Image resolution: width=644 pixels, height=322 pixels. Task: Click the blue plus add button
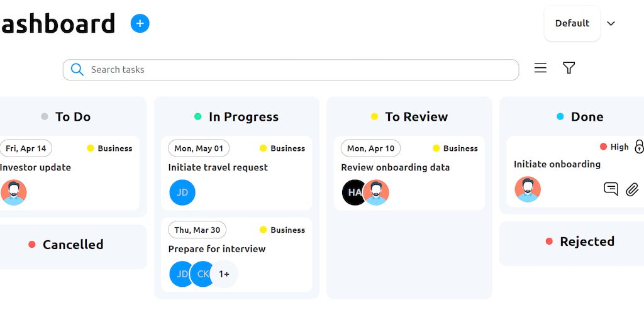click(140, 24)
